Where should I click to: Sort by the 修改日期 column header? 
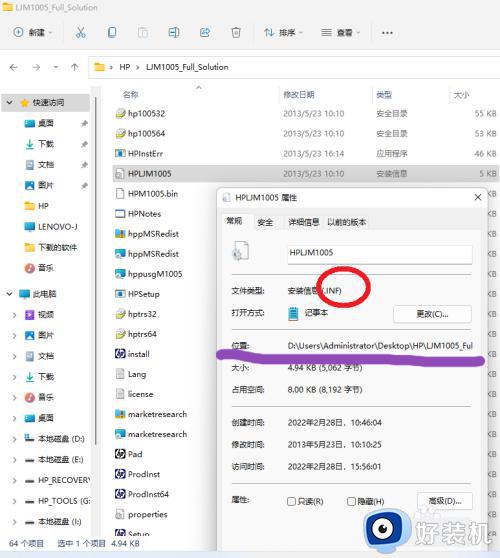(298, 95)
